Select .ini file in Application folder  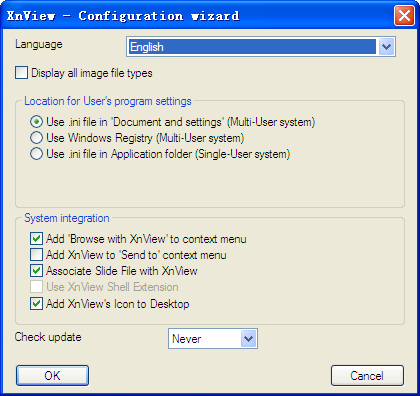coord(36,154)
